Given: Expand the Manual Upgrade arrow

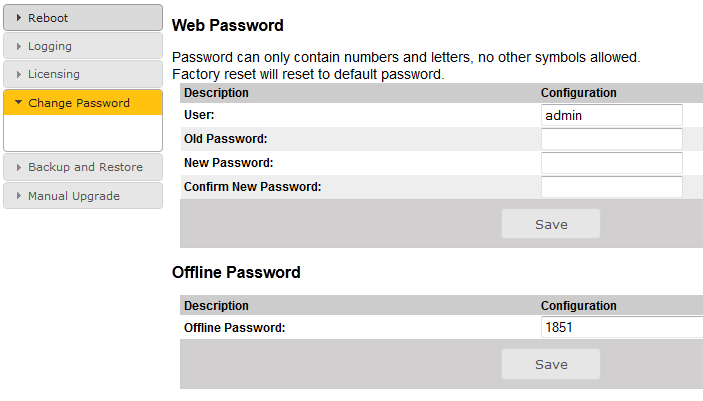Looking at the screenshot, I should tap(18, 196).
